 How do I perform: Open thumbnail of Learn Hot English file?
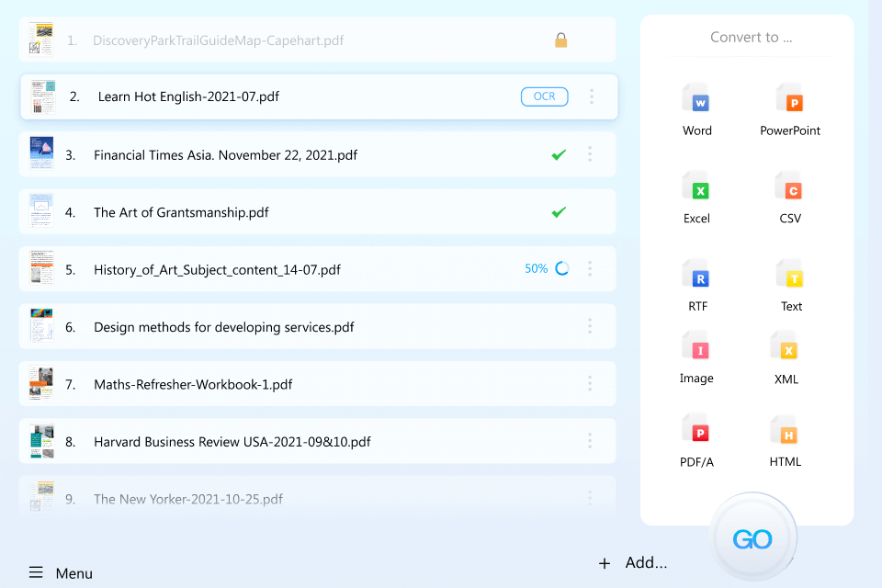point(43,96)
